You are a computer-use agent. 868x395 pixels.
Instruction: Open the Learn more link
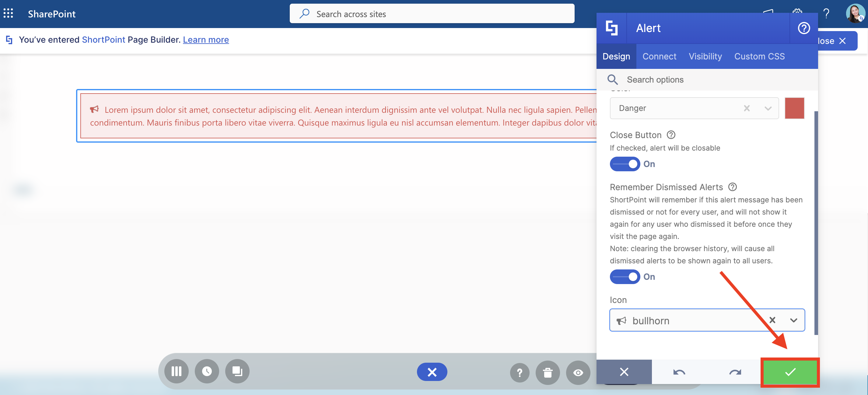point(205,40)
